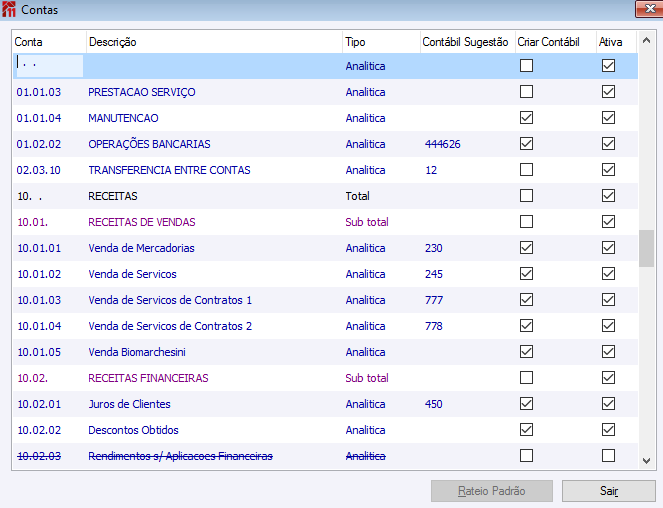Viewport: 663px width, 508px height.
Task: Uncheck Ativa for OPERAÇÕES BANCARIAS
Action: point(608,144)
